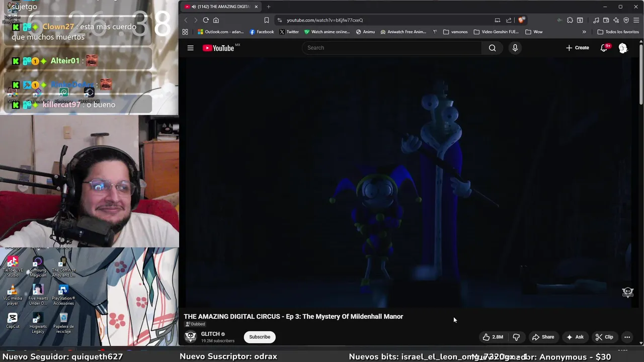Open media control music note icon
The height and width of the screenshot is (362, 644).
coord(596,20)
